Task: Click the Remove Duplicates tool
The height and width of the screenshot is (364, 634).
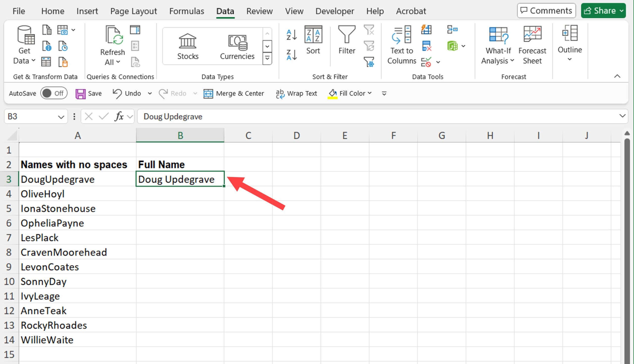Action: [x=427, y=46]
